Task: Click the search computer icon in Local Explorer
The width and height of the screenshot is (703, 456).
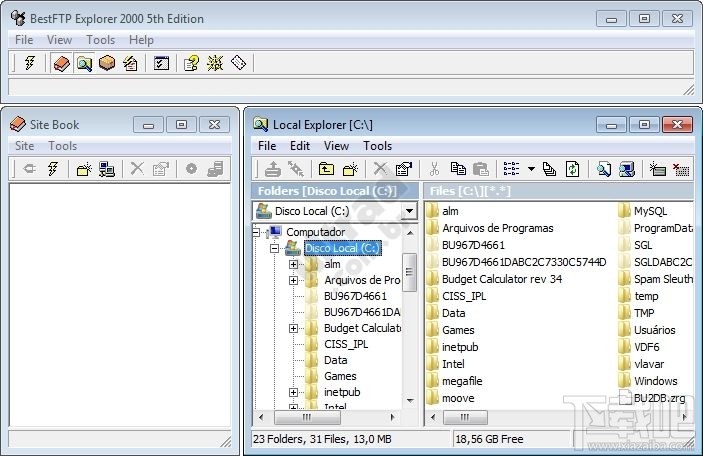Action: point(627,169)
